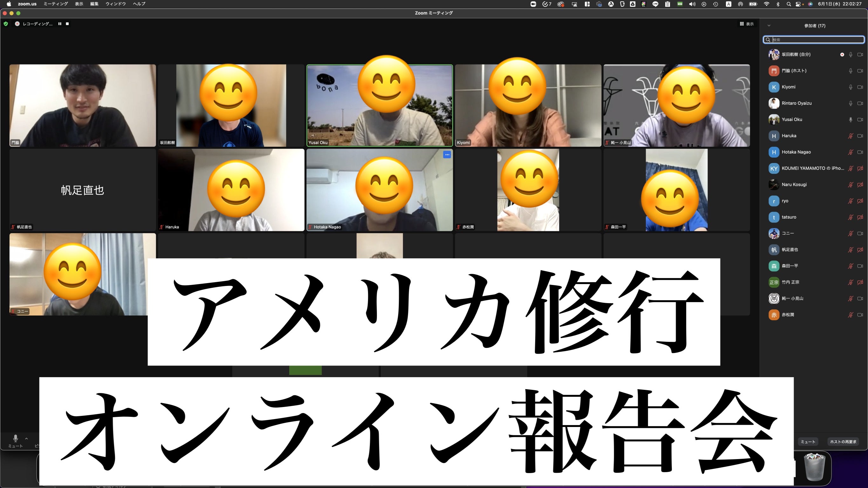Click the Spotlight search icon in menu bar

pyautogui.click(x=789, y=4)
